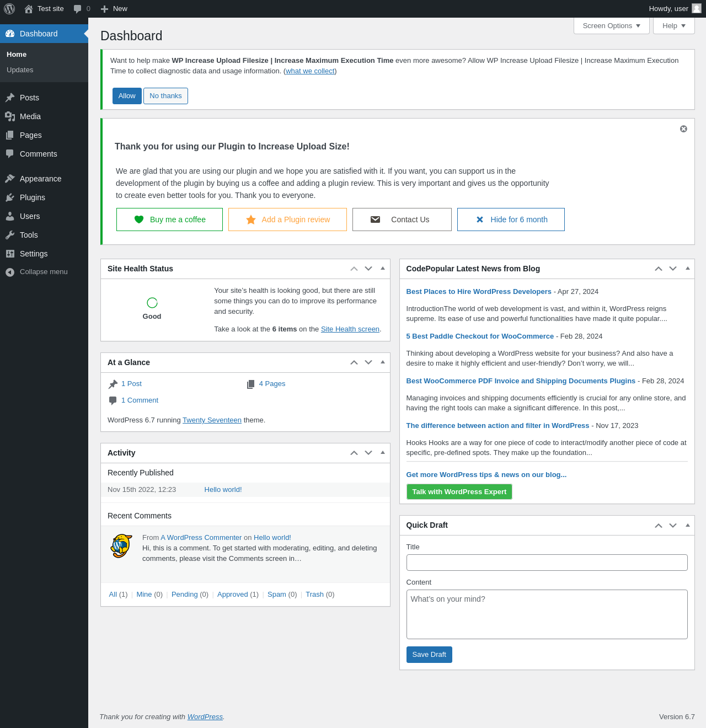Click the No thanks button
Viewport: 706px width, 728px height.
point(165,96)
